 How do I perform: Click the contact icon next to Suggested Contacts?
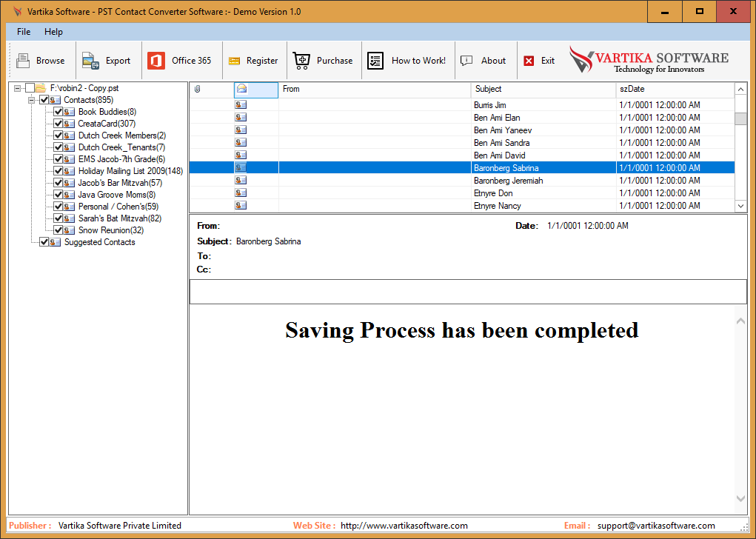coord(55,242)
